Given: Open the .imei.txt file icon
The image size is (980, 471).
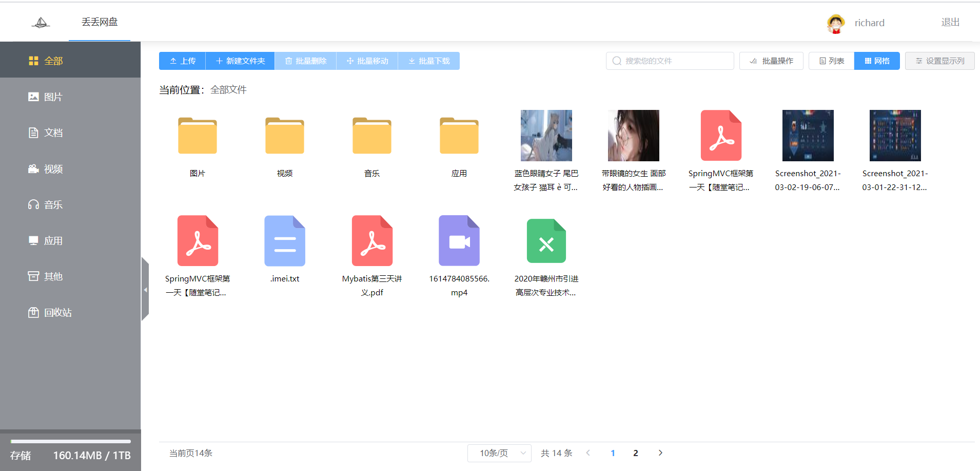Looking at the screenshot, I should point(285,241).
